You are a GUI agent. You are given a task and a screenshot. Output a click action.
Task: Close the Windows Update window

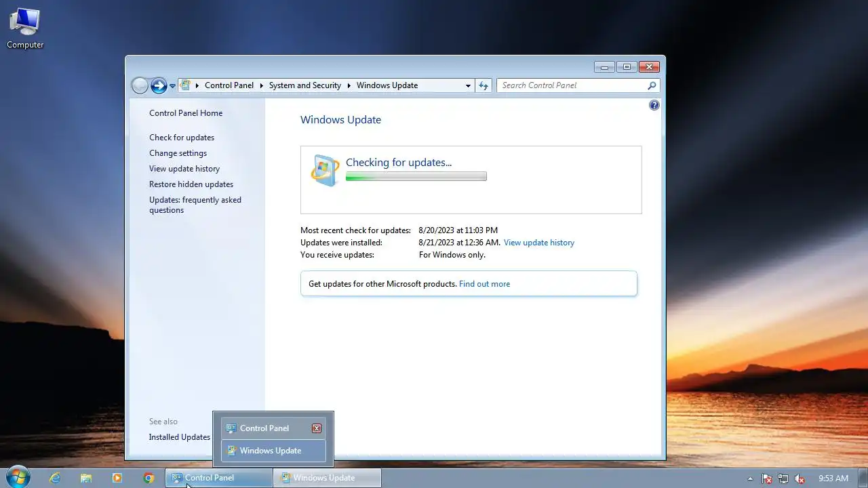649,66
